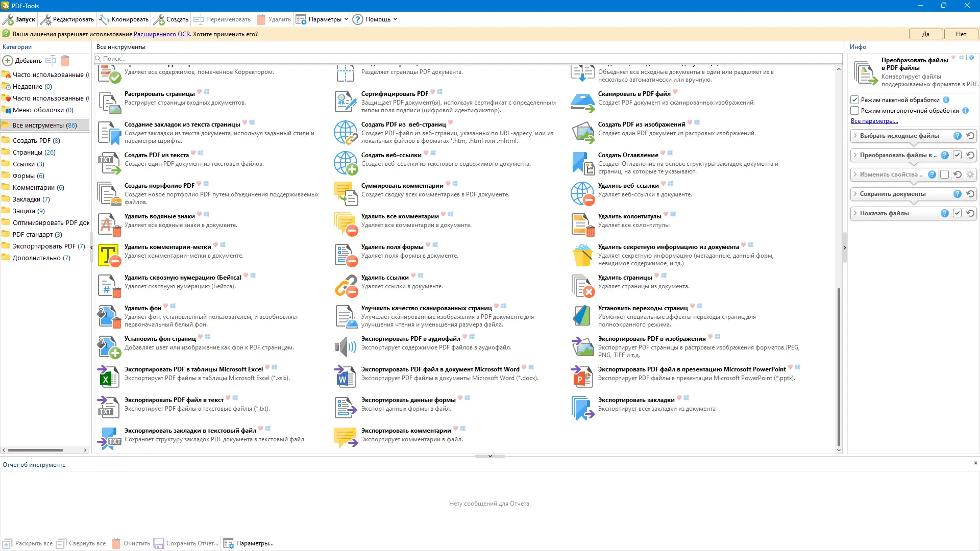Viewport: 980px width, 551px height.
Task: Uncheck Режим пакетной обработки checkbox
Action: click(x=855, y=100)
